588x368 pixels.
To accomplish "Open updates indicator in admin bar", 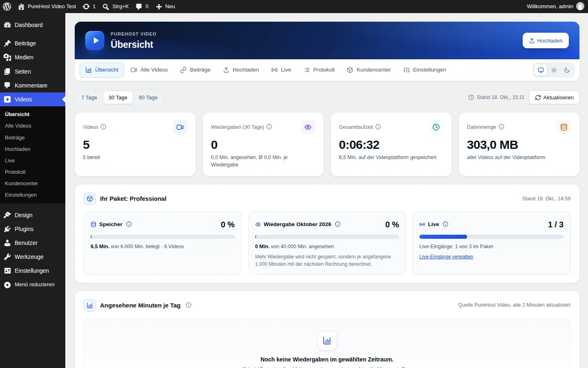I will [89, 7].
